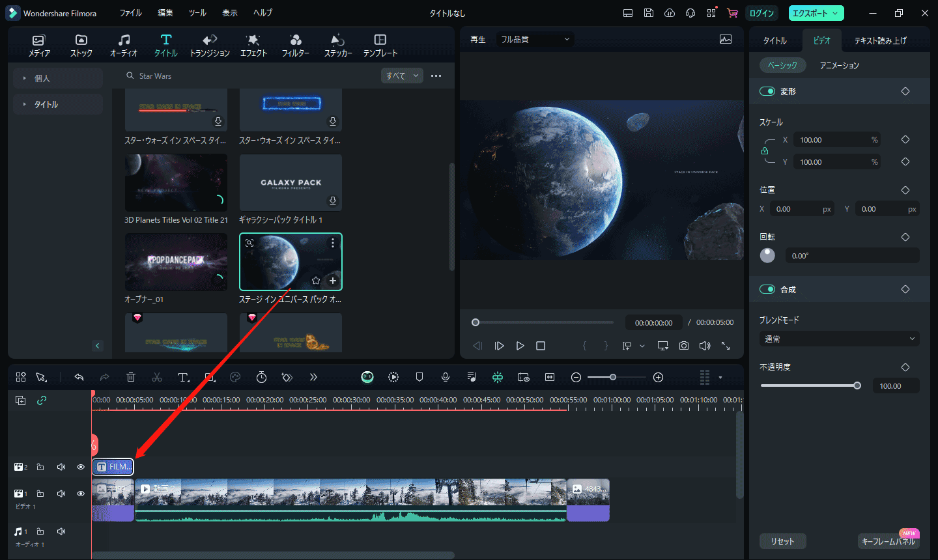Image resolution: width=938 pixels, height=560 pixels.
Task: Click the cloud upload icon
Action: point(670,13)
